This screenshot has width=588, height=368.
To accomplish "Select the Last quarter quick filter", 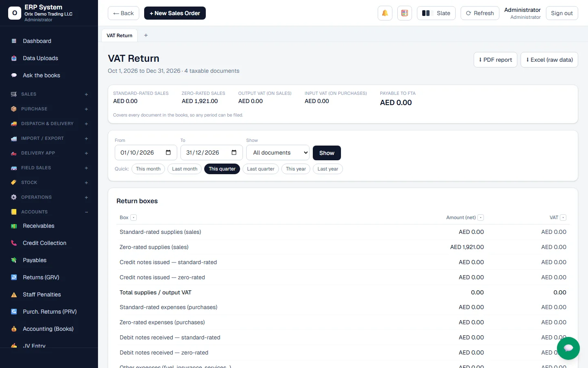I will (261, 169).
